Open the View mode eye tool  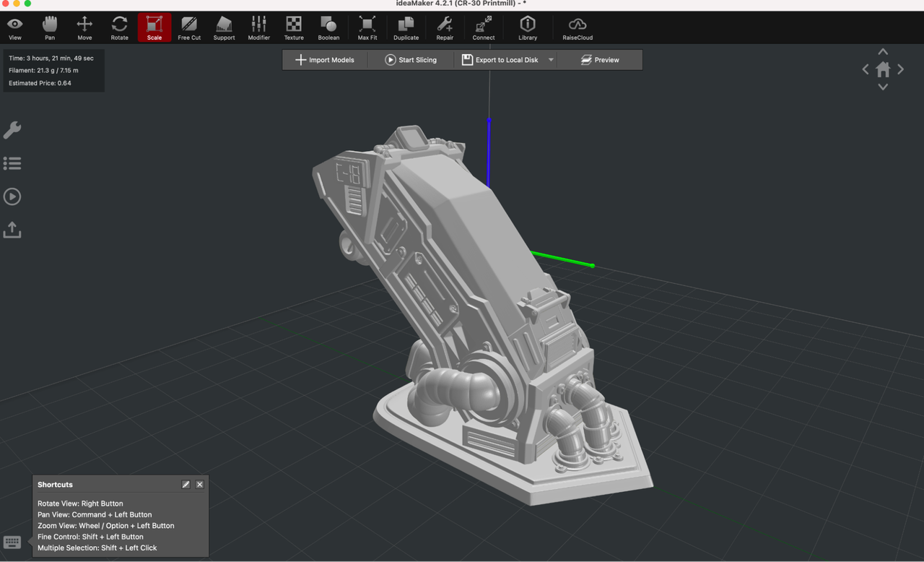pos(14,28)
